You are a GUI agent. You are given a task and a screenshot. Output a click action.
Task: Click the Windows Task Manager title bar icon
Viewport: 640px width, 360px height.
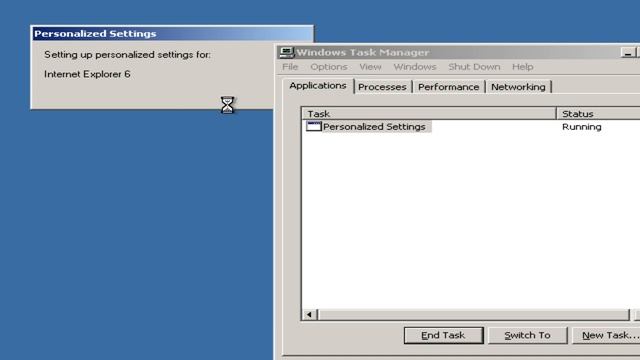tap(286, 52)
